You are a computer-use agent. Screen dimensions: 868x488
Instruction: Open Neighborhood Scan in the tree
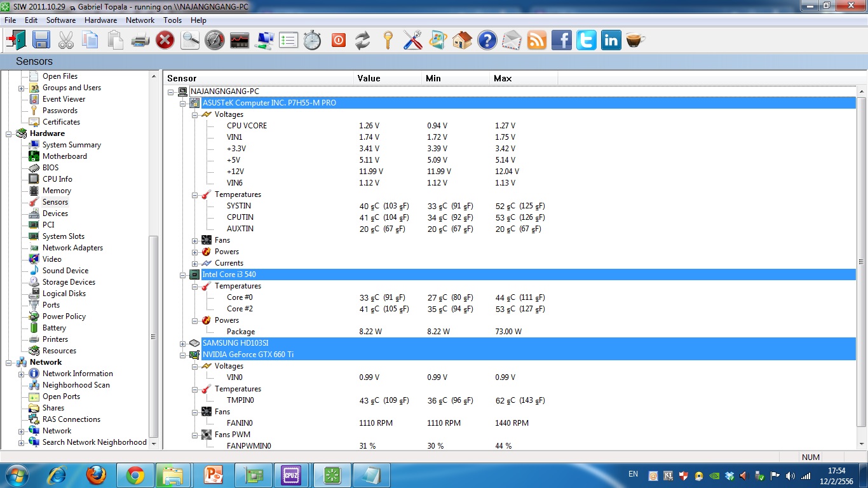pos(76,385)
